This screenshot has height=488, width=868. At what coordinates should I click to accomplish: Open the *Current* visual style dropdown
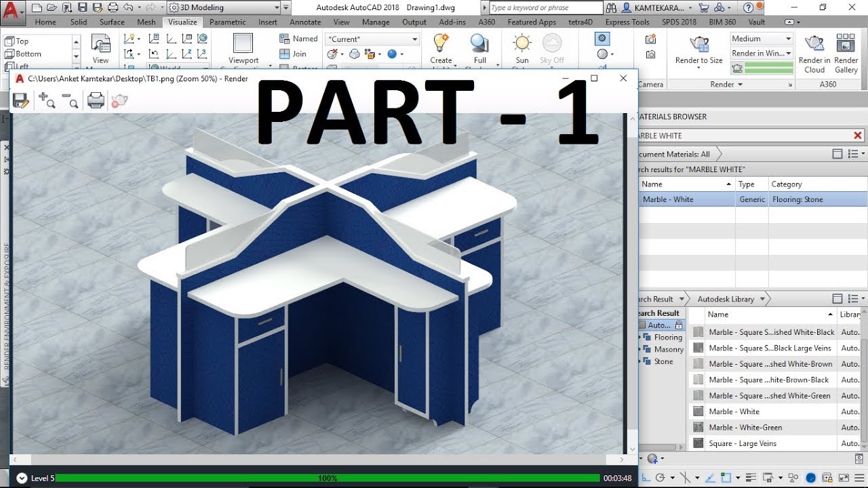point(372,39)
